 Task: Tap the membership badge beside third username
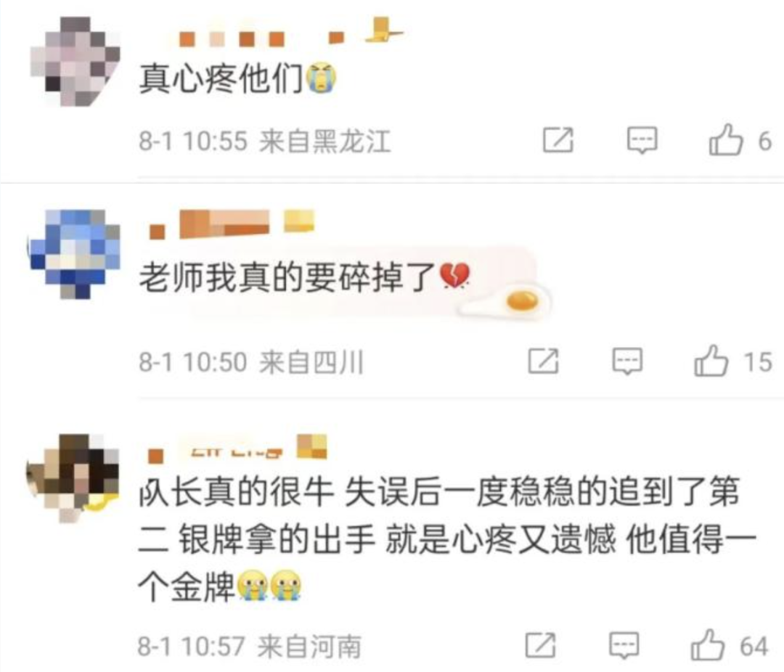click(311, 446)
